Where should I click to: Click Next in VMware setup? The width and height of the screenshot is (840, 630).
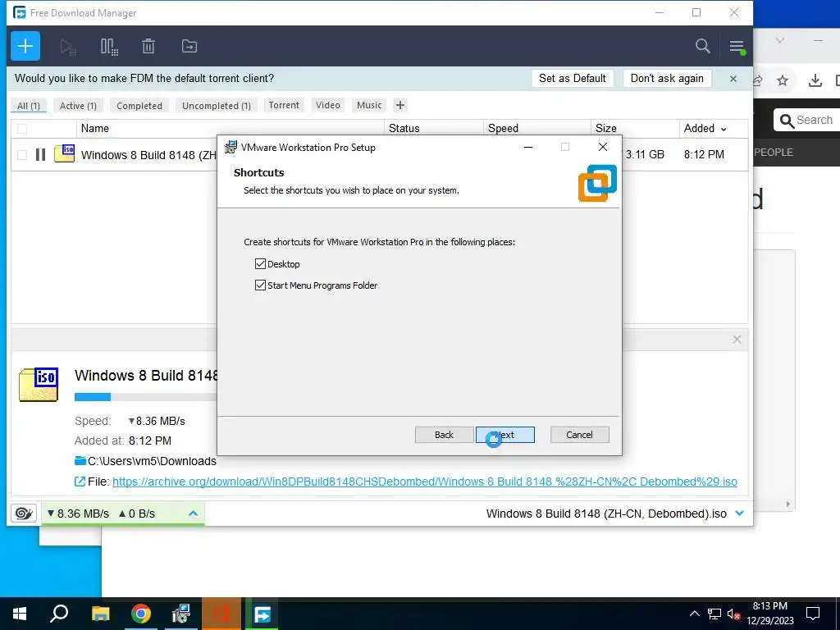click(505, 435)
